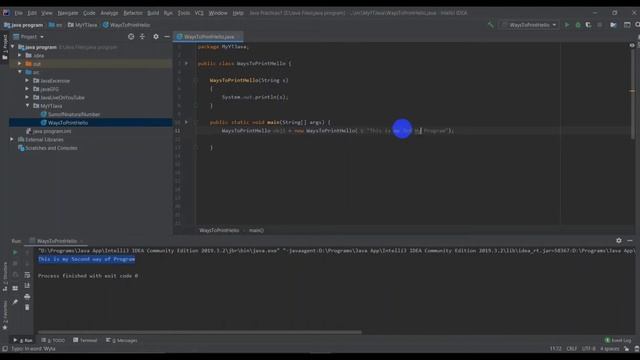Open the Build menu

pyautogui.click(x=153, y=13)
